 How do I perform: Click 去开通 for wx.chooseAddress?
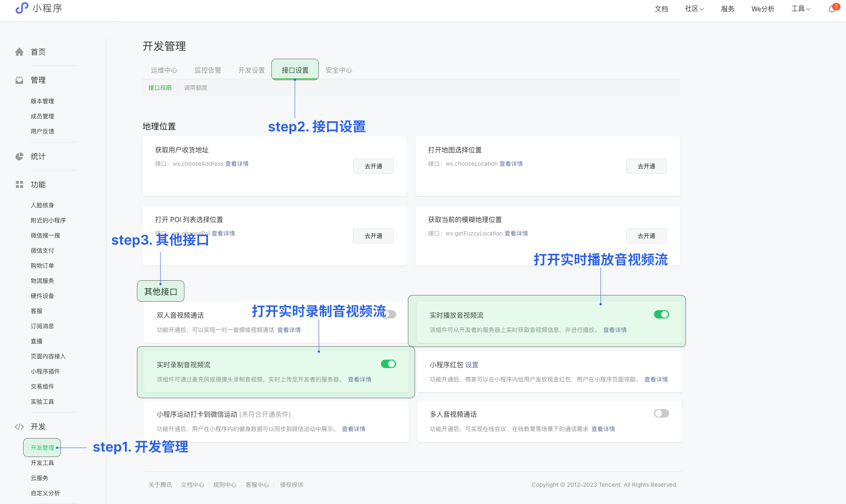coord(373,166)
